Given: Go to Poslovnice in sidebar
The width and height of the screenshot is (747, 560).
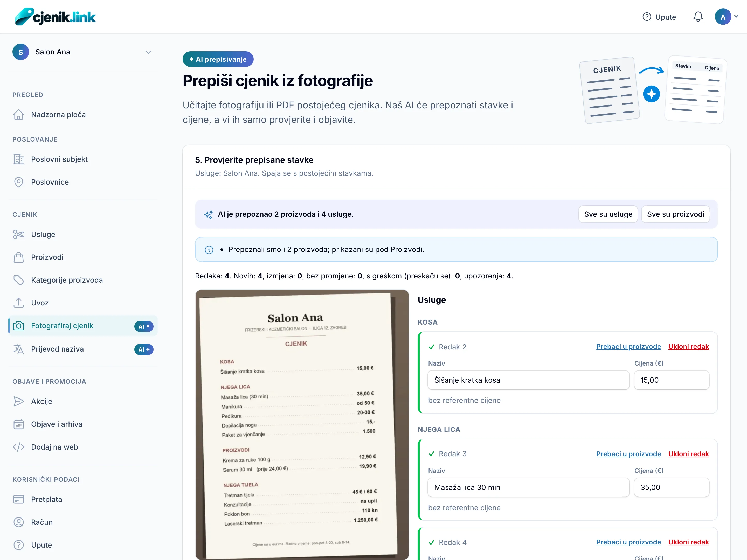Looking at the screenshot, I should (x=83, y=182).
